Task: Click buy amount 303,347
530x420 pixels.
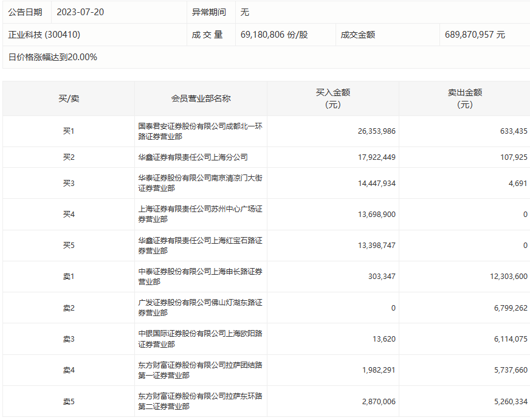Action: 382,277
